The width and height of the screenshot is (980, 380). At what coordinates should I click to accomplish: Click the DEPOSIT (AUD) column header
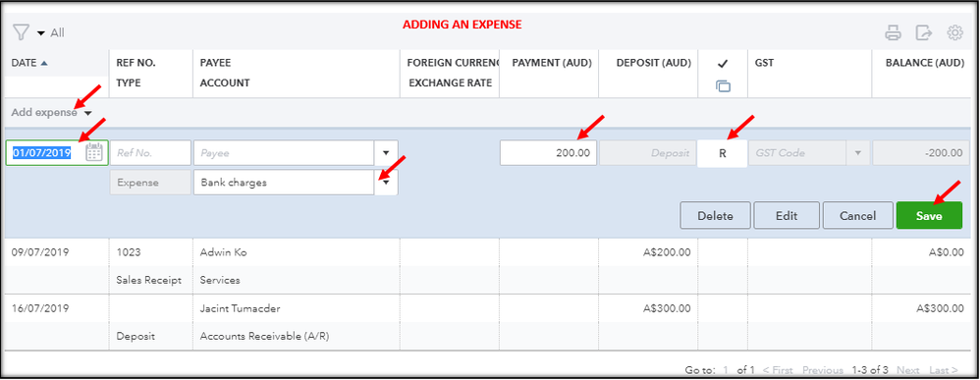point(653,63)
